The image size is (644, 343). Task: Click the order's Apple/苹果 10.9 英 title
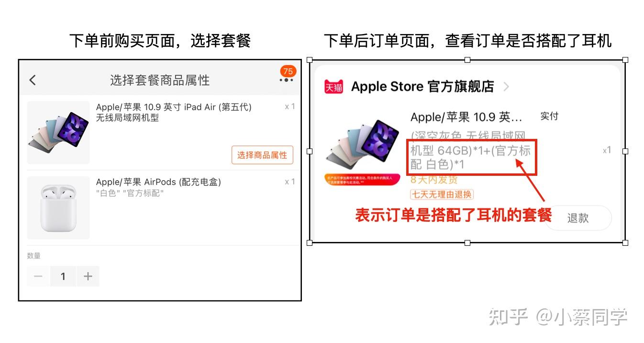tap(466, 117)
